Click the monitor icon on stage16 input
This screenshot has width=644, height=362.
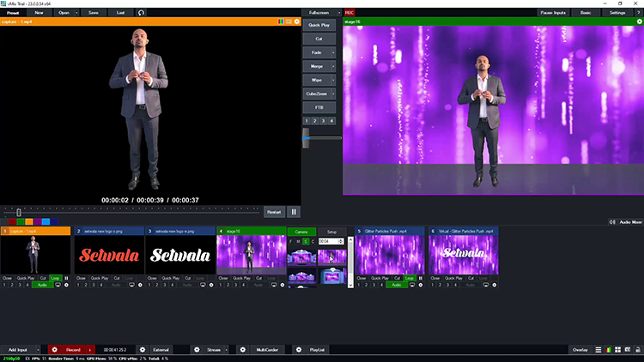tap(273, 285)
